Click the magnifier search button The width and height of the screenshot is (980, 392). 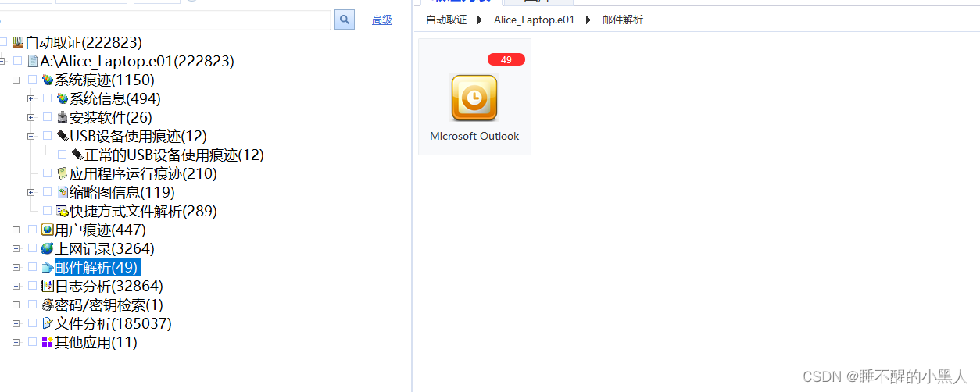click(344, 20)
